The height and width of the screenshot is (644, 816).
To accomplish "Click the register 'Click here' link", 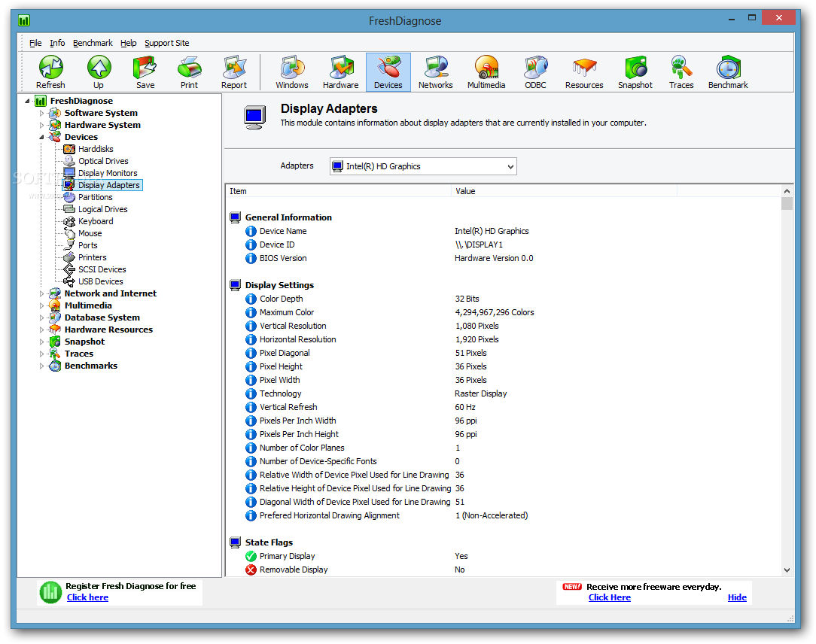I will [87, 597].
